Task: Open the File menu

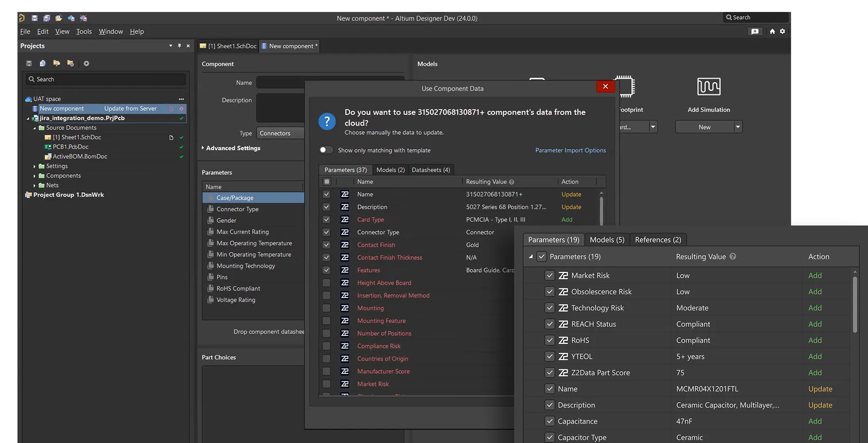Action: click(25, 31)
